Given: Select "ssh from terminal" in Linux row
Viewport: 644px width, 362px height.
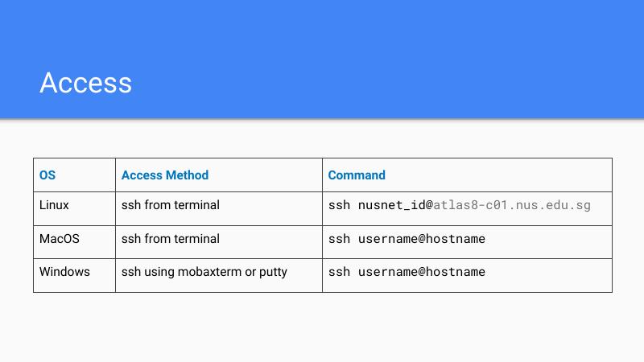Looking at the screenshot, I should click(171, 205).
